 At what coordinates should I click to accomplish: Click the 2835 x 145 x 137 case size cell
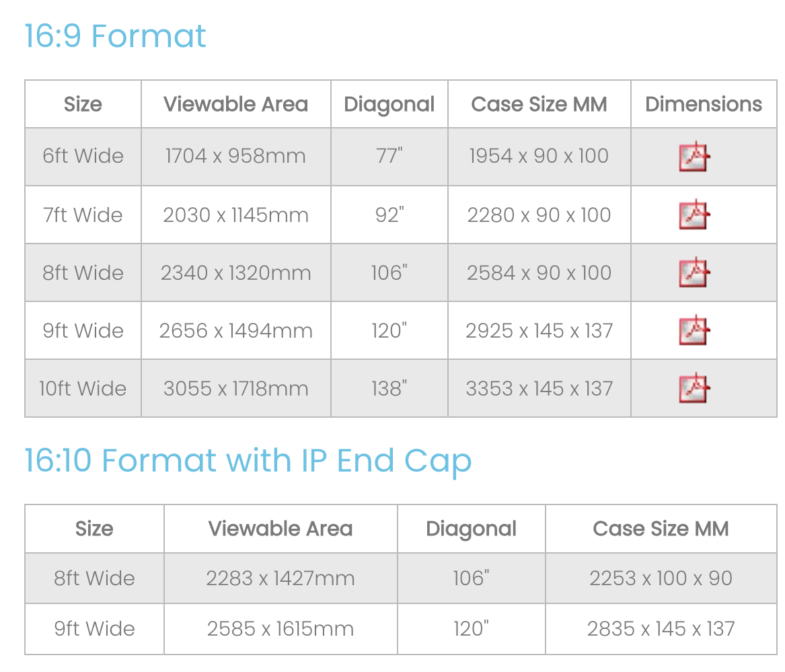[x=661, y=629]
